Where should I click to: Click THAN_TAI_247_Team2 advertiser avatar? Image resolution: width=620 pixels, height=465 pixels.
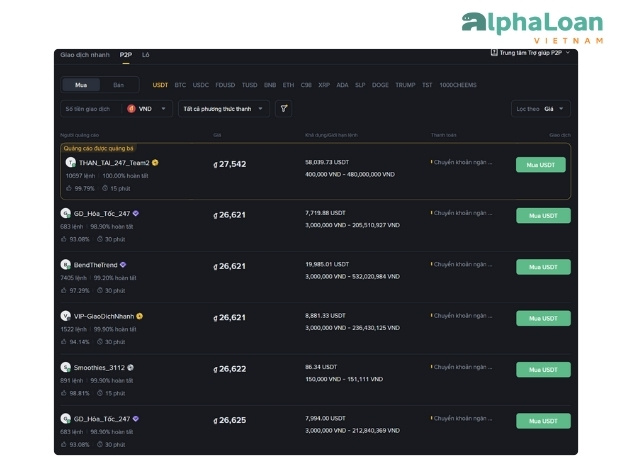(x=70, y=162)
